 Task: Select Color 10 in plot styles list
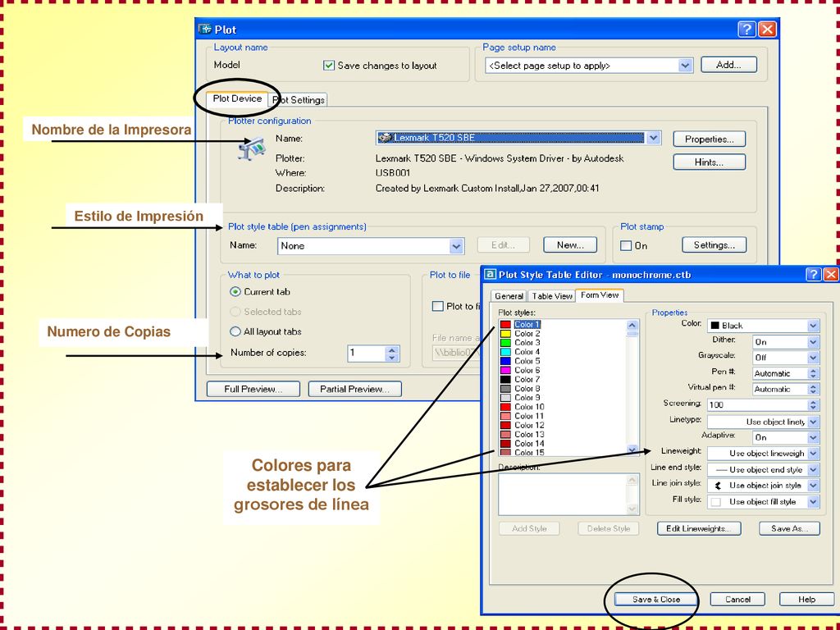(529, 407)
